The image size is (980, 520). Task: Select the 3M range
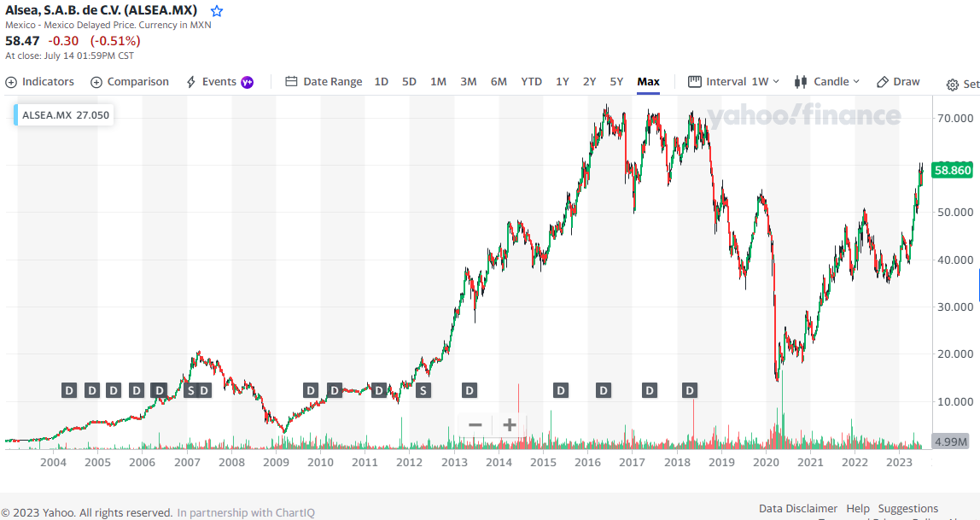coord(468,82)
